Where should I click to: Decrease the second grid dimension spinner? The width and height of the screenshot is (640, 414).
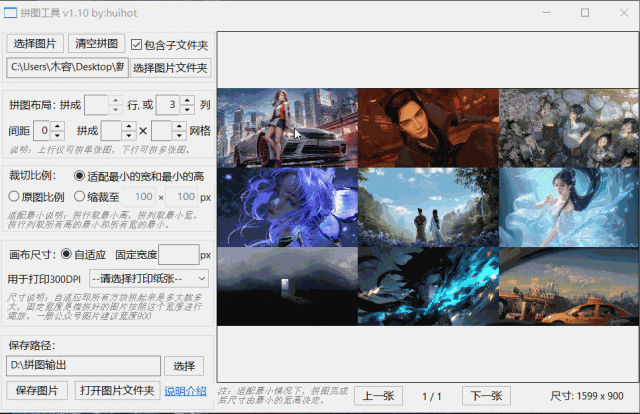coord(179,136)
